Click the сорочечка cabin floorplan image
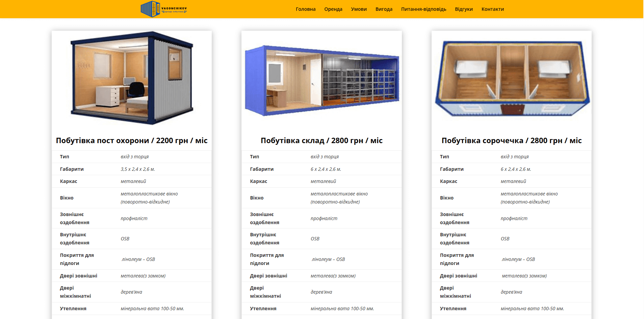This screenshot has height=319, width=644. point(511,78)
